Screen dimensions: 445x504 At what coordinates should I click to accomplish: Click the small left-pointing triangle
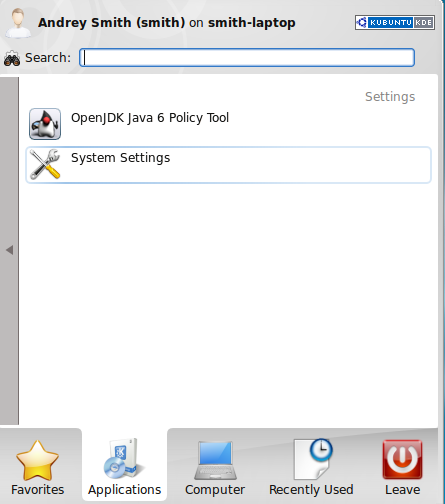pos(10,250)
